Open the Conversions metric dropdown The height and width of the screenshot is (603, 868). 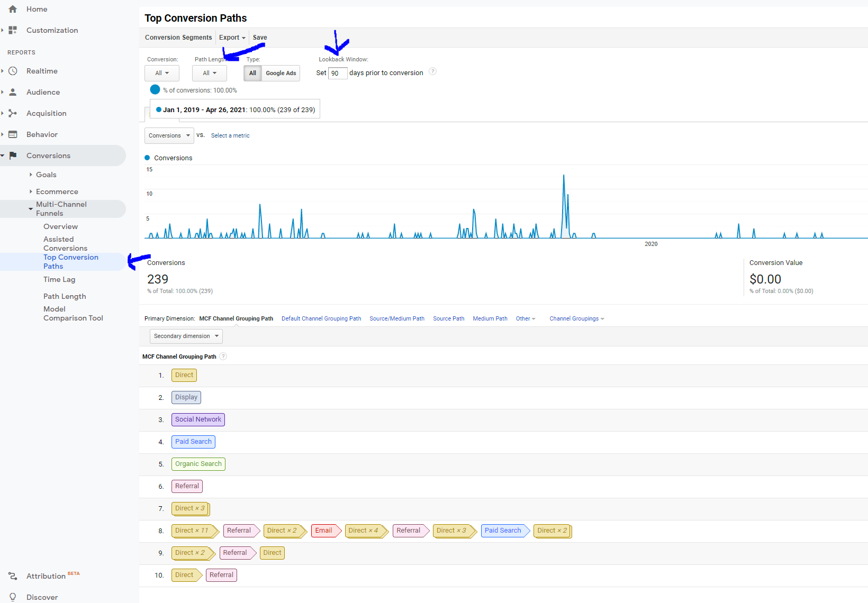[169, 135]
